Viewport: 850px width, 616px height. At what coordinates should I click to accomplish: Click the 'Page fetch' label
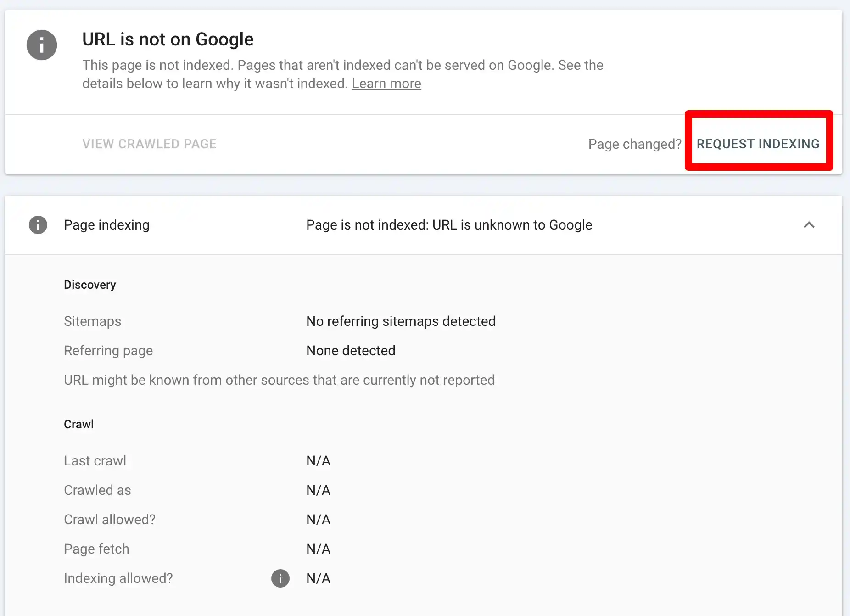click(97, 549)
